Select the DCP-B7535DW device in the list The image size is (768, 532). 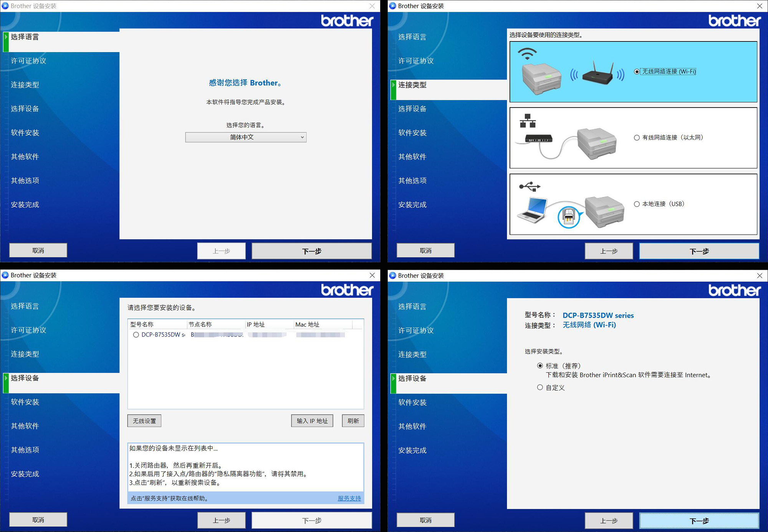136,335
